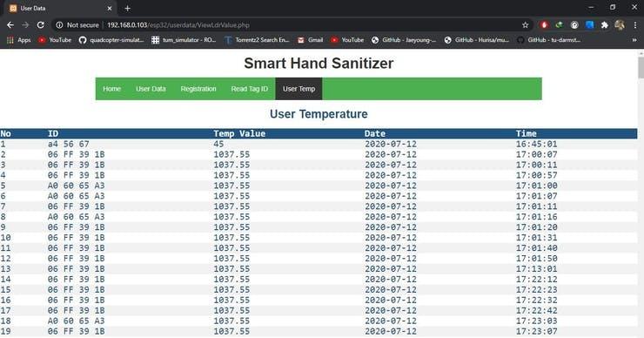This screenshot has width=644, height=338.
Task: Select the User Temp menu item
Action: pos(299,89)
